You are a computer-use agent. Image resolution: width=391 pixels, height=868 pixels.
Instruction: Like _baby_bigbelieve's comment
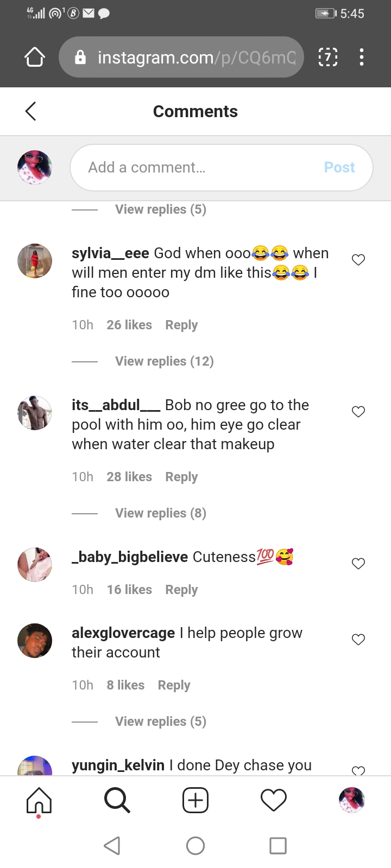coord(358,564)
